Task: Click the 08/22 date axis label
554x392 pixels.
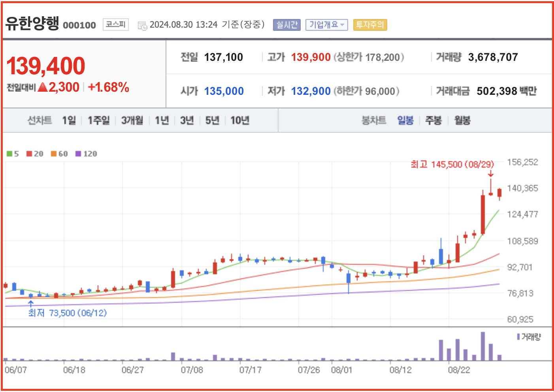Action: (459, 370)
